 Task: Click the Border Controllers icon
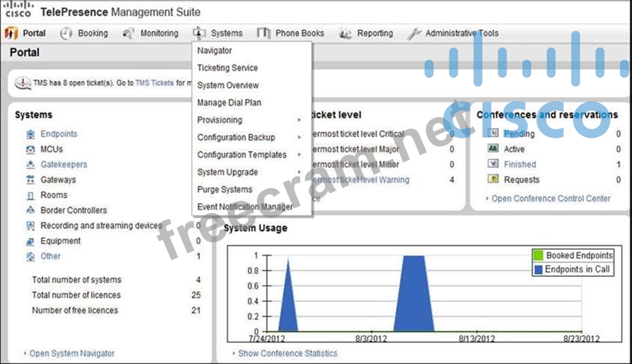pyautogui.click(x=30, y=210)
